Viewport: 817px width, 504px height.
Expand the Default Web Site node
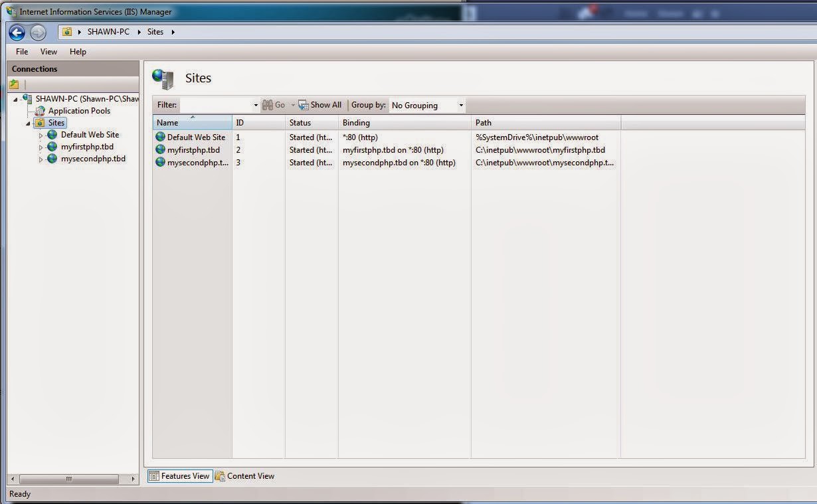(41, 134)
